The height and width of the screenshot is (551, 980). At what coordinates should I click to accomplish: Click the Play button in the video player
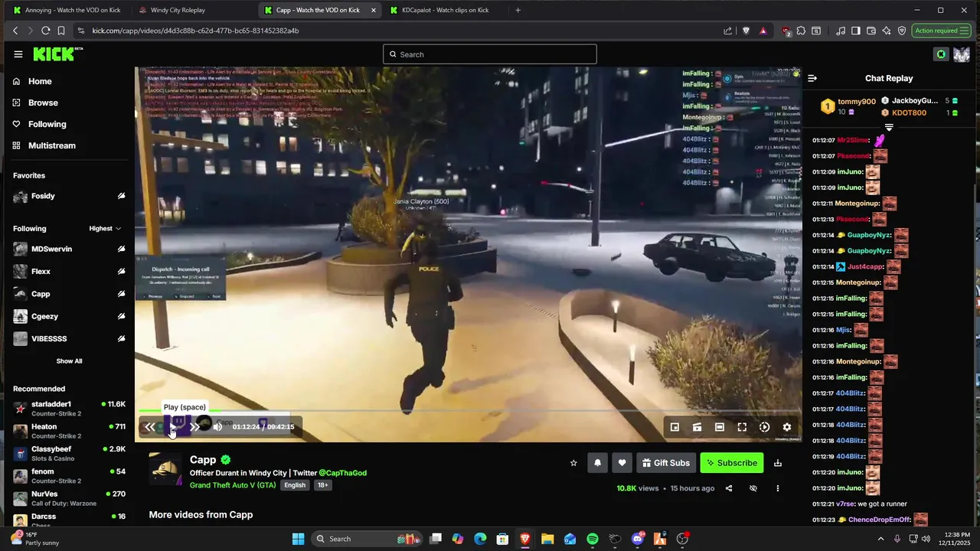point(172,427)
